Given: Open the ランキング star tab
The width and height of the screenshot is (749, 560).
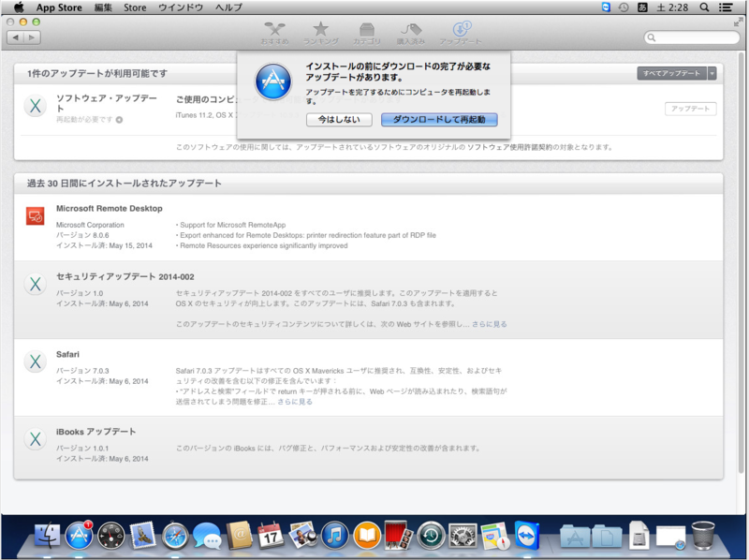Looking at the screenshot, I should (x=320, y=34).
